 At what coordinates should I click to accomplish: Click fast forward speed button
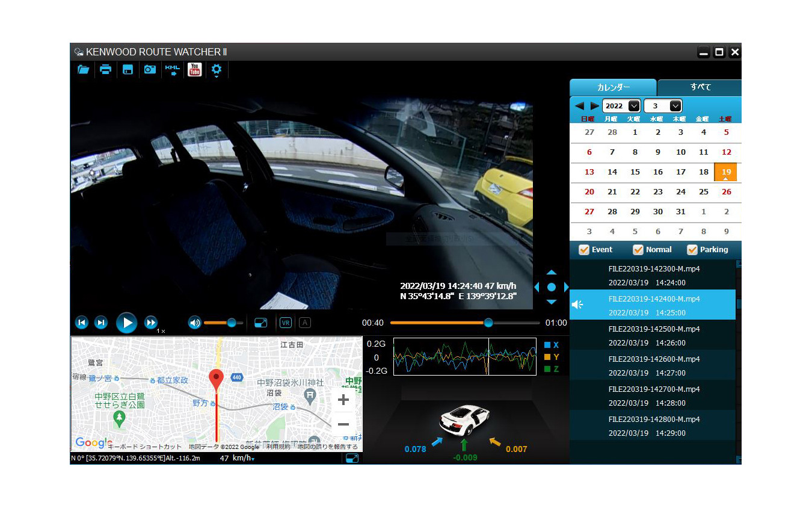click(x=151, y=323)
